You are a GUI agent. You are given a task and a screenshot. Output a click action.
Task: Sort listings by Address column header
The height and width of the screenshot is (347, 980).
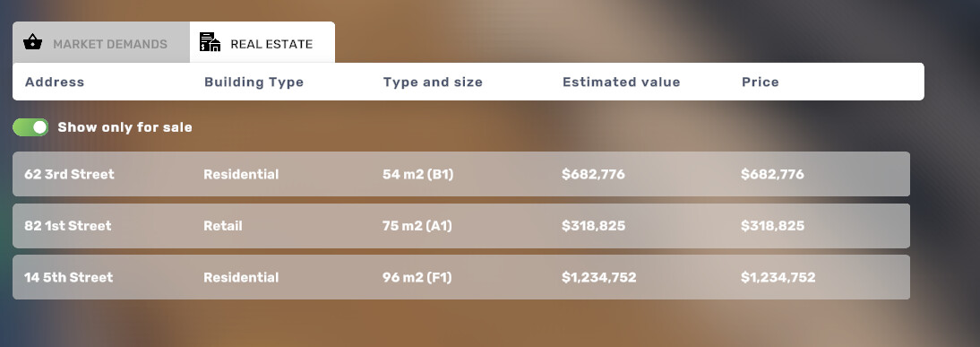(x=55, y=82)
